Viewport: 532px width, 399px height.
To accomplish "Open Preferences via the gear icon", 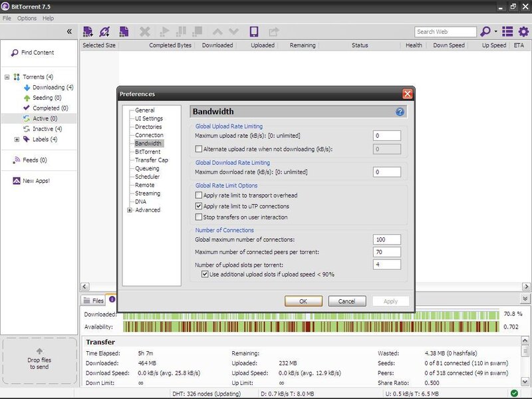I will (x=523, y=31).
